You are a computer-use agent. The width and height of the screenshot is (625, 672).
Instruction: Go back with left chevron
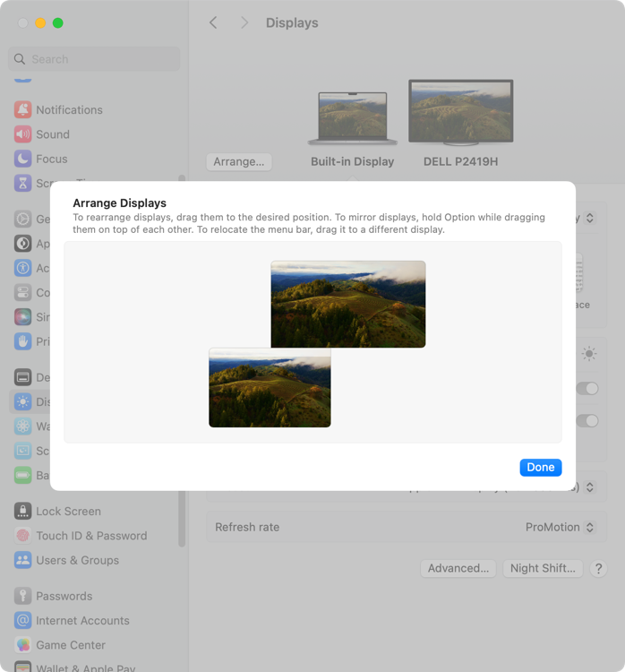[213, 22]
